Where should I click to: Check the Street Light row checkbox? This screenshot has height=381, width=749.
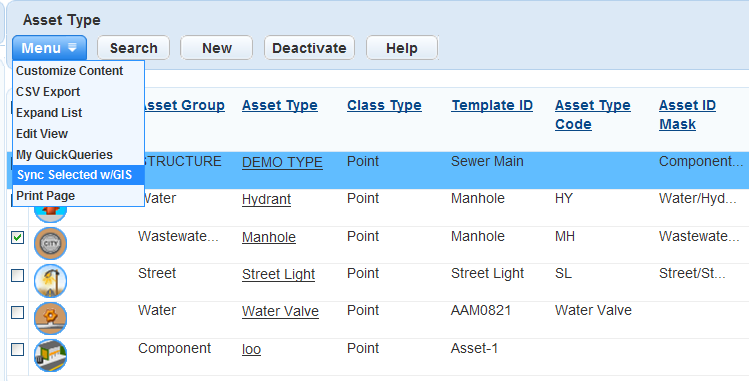[18, 275]
